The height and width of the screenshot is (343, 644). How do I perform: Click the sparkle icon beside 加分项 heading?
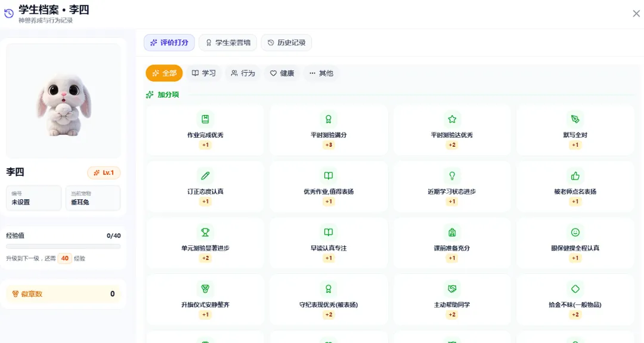point(150,95)
